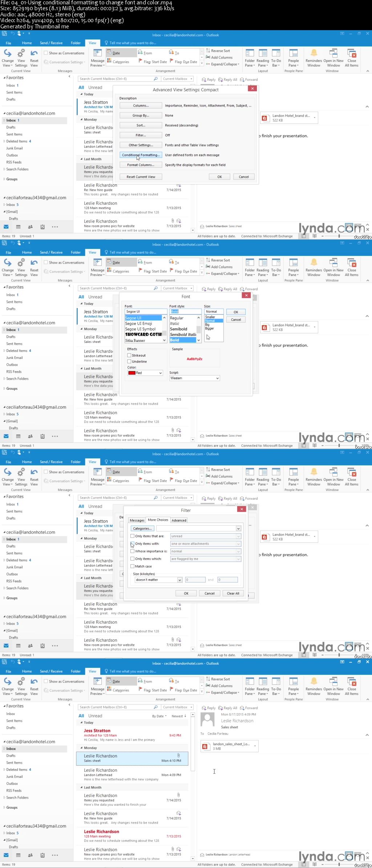Screen dimensions: 372x868
Task: Check 'Match case' in Filter dialog
Action: [x=132, y=566]
